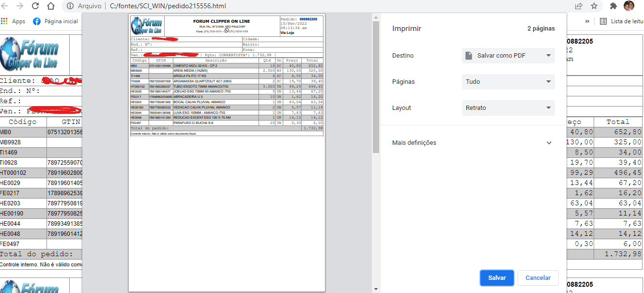Open the user profile avatar
The width and height of the screenshot is (644, 293).
[x=629, y=6]
